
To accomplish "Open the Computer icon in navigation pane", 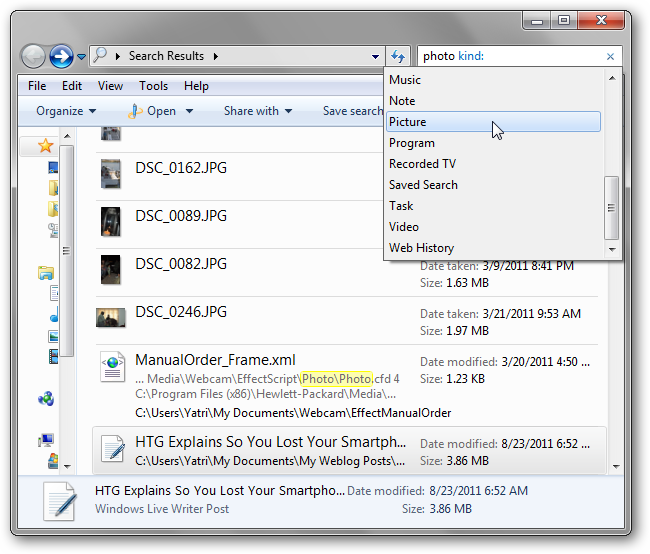I will pyautogui.click(x=46, y=440).
